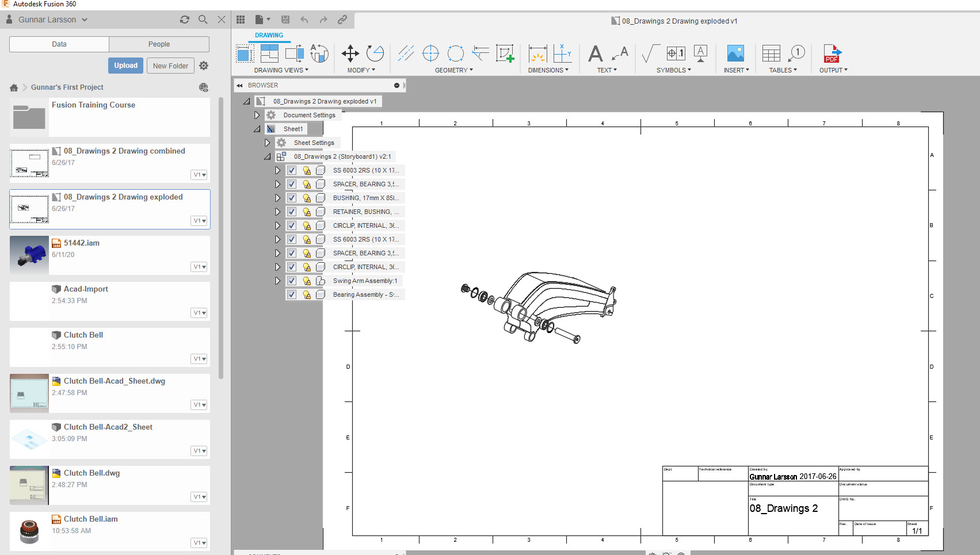The image size is (980, 555).
Task: Open the Dimension tool
Action: click(x=537, y=53)
